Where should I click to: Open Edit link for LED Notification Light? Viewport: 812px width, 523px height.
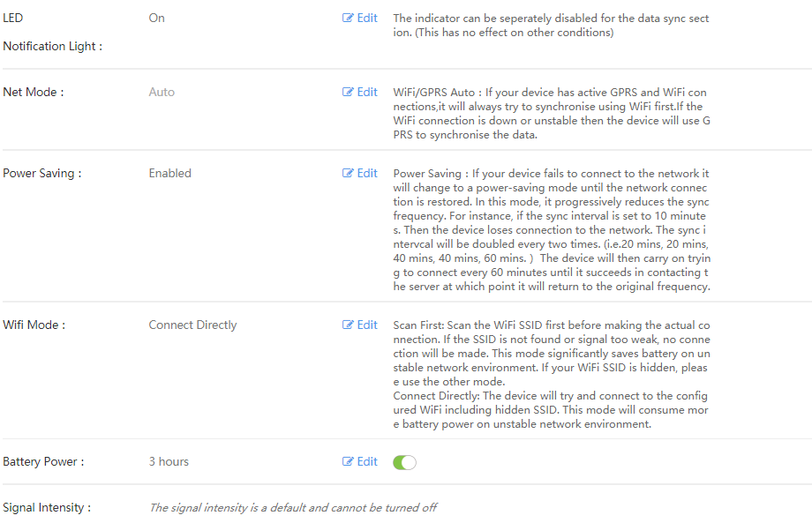[x=360, y=19]
